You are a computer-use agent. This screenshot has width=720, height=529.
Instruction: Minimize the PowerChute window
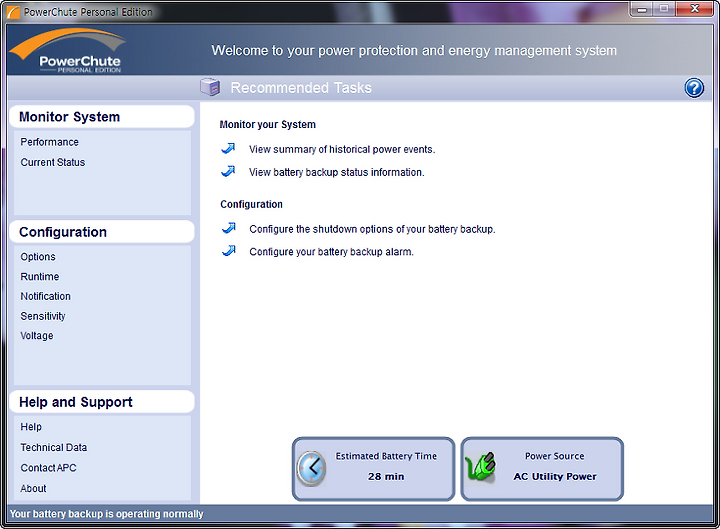tap(642, 9)
